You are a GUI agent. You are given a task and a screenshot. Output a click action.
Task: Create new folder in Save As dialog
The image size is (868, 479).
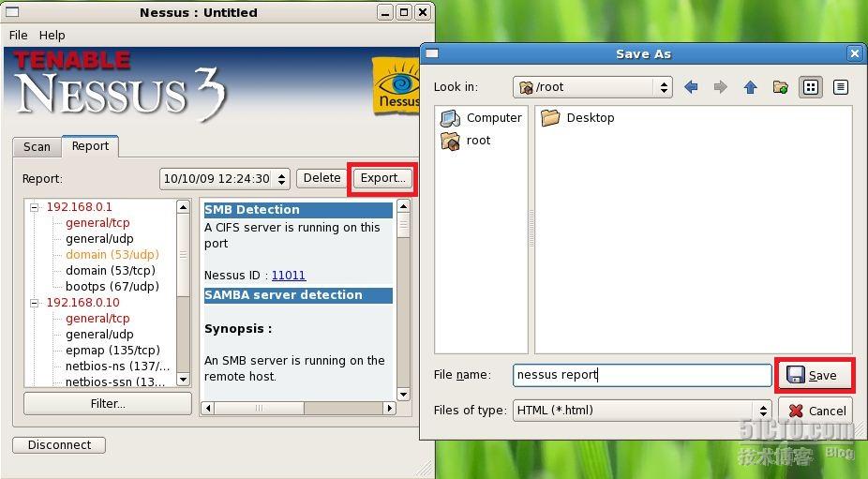pyautogui.click(x=781, y=87)
